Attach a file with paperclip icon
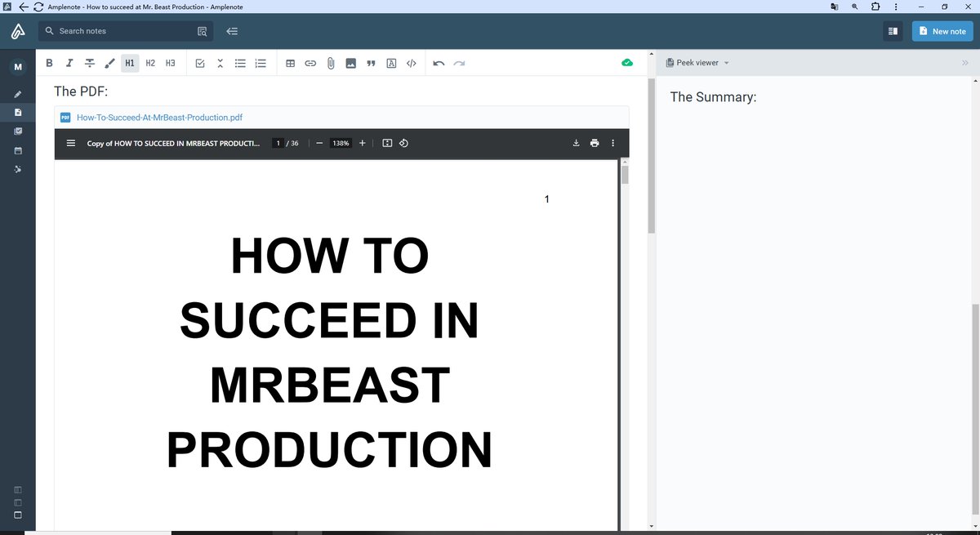 [331, 63]
